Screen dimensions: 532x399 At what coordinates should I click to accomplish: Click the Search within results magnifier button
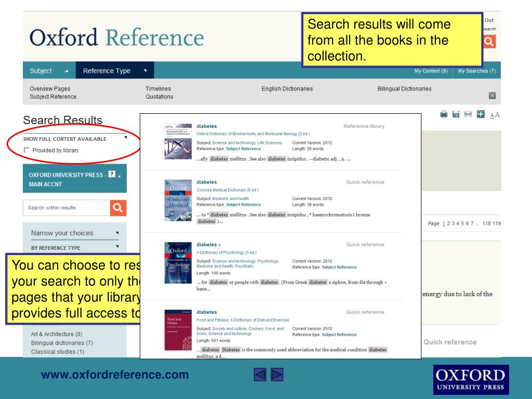click(118, 208)
